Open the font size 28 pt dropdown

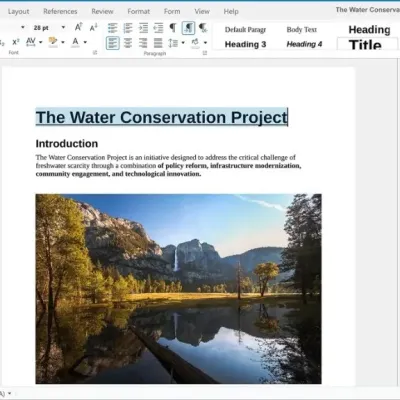(x=63, y=27)
